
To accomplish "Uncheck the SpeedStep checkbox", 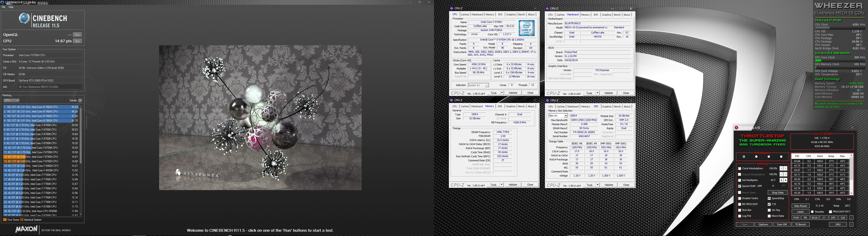I will [x=769, y=199].
